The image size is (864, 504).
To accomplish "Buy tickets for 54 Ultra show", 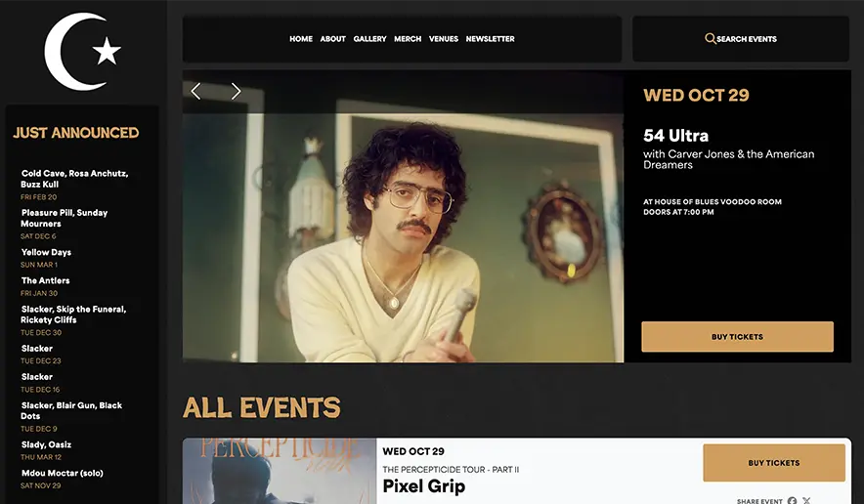I will click(737, 337).
